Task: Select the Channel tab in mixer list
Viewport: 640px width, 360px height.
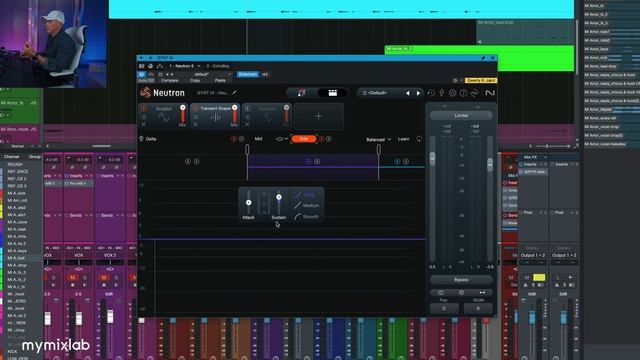Action: point(11,157)
